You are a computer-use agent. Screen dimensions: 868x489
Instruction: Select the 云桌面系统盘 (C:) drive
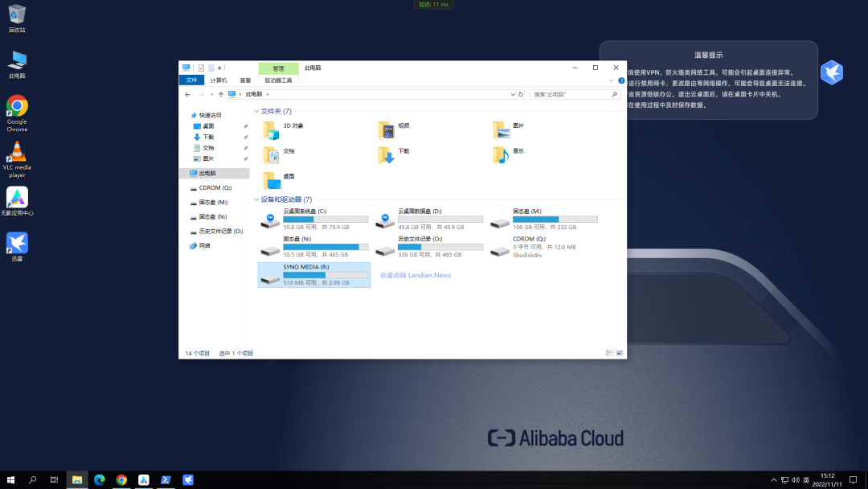(314, 220)
